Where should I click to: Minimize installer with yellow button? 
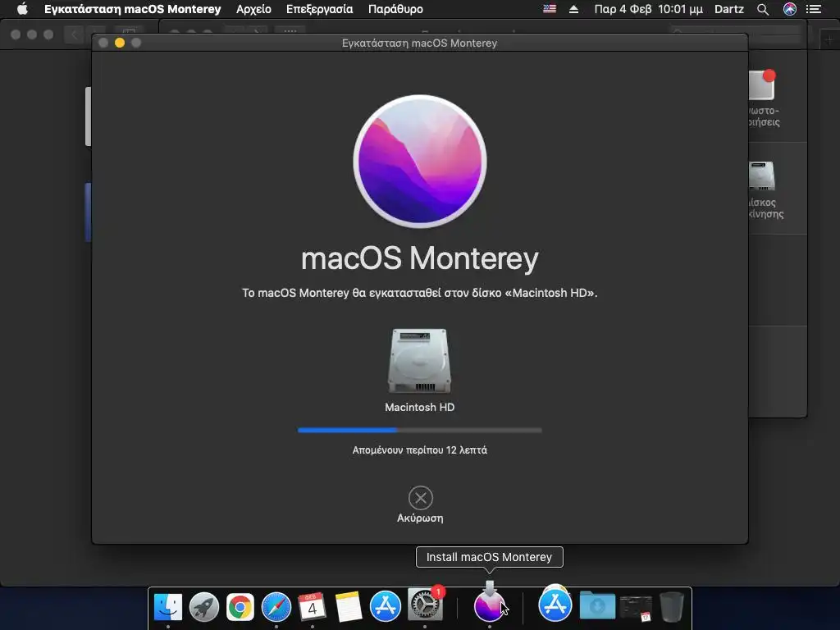(120, 43)
